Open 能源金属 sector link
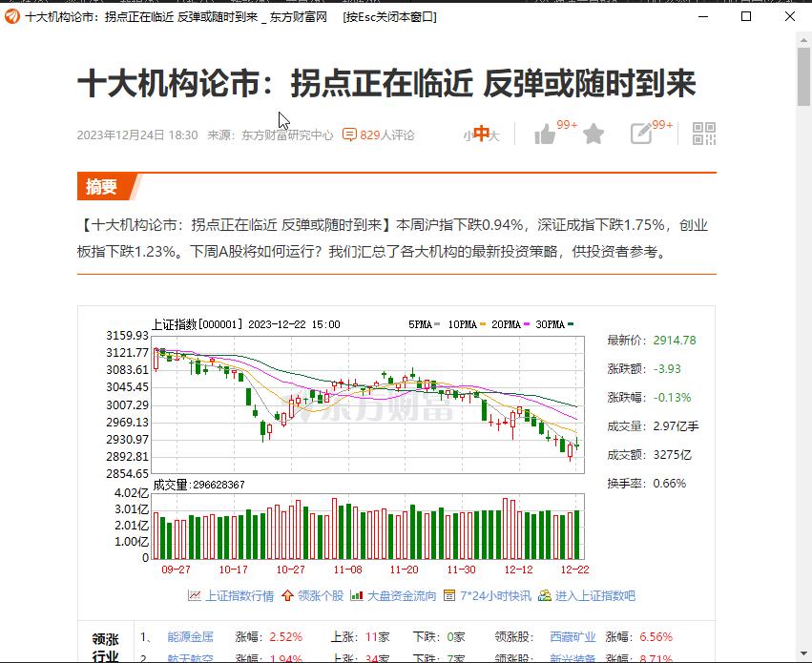This screenshot has height=663, width=812. click(190, 637)
